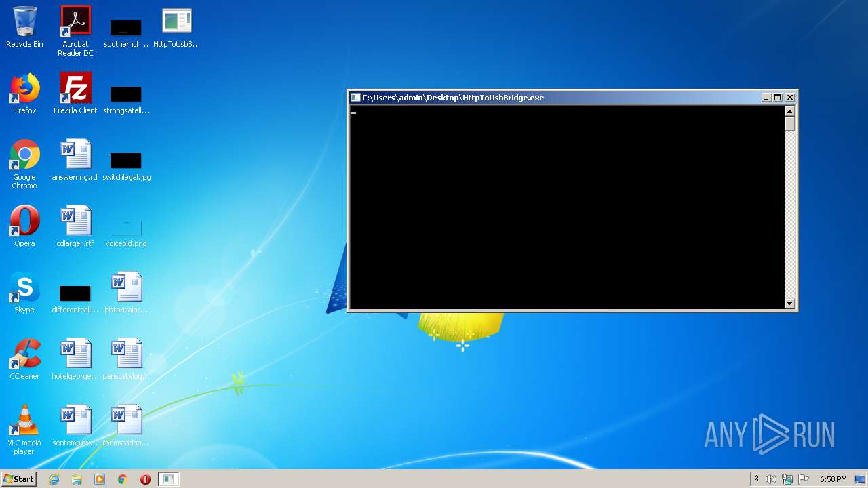This screenshot has width=868, height=488.
Task: Open Chrome from the taskbar
Action: tap(123, 479)
